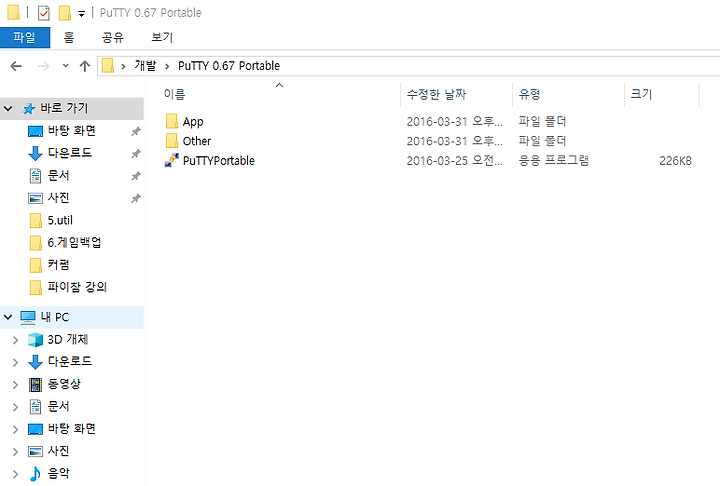This screenshot has width=720, height=486.
Task: Switch to the 공유 ribbon tab
Action: coord(112,37)
